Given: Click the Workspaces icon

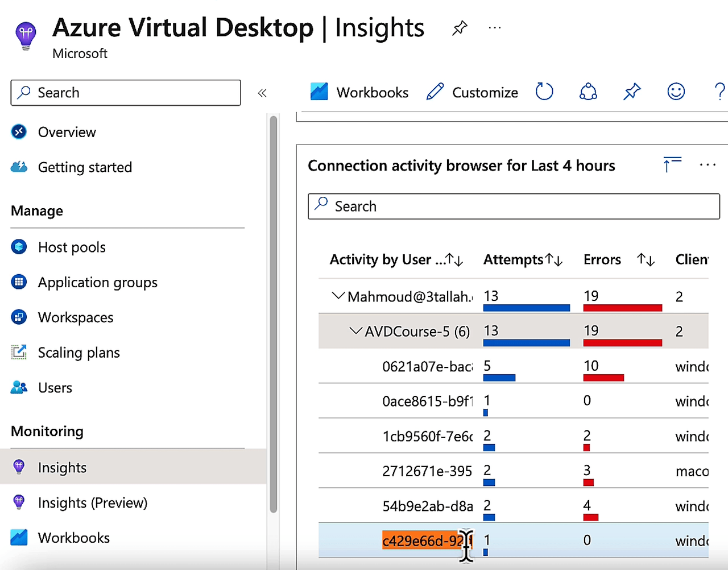Looking at the screenshot, I should pos(19,317).
